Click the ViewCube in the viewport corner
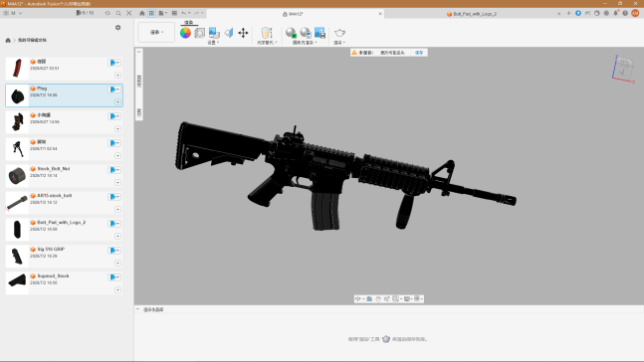The height and width of the screenshot is (362, 644). (623, 69)
